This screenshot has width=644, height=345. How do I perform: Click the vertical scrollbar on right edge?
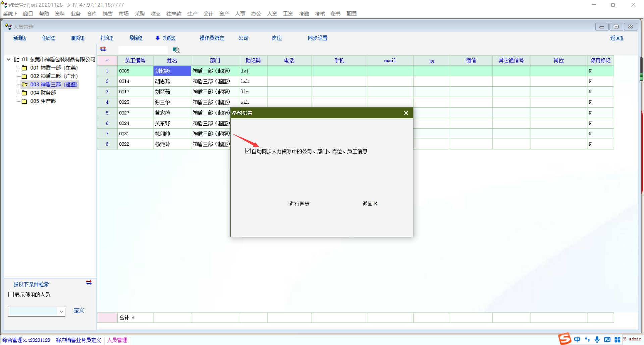(641, 69)
